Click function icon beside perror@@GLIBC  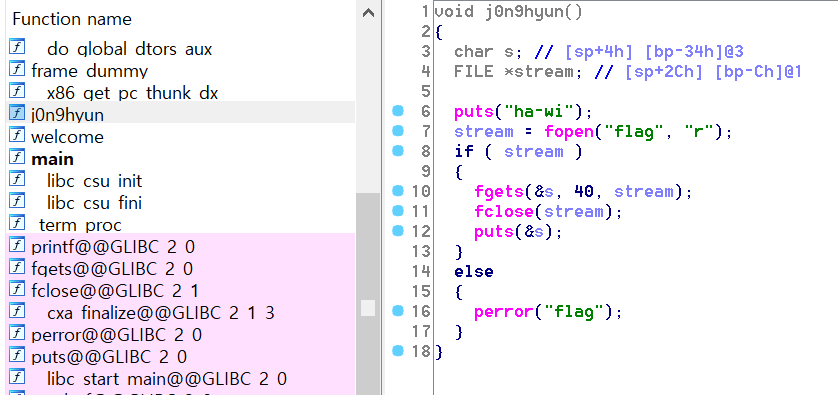[x=17, y=332]
